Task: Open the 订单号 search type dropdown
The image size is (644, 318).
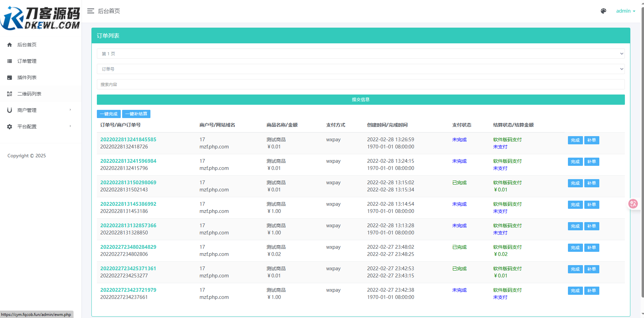Action: coord(361,69)
